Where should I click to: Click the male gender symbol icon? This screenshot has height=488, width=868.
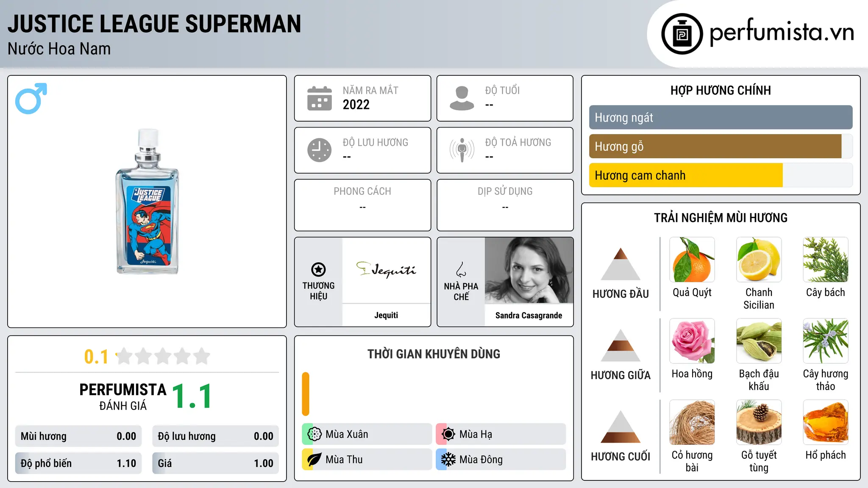31,98
